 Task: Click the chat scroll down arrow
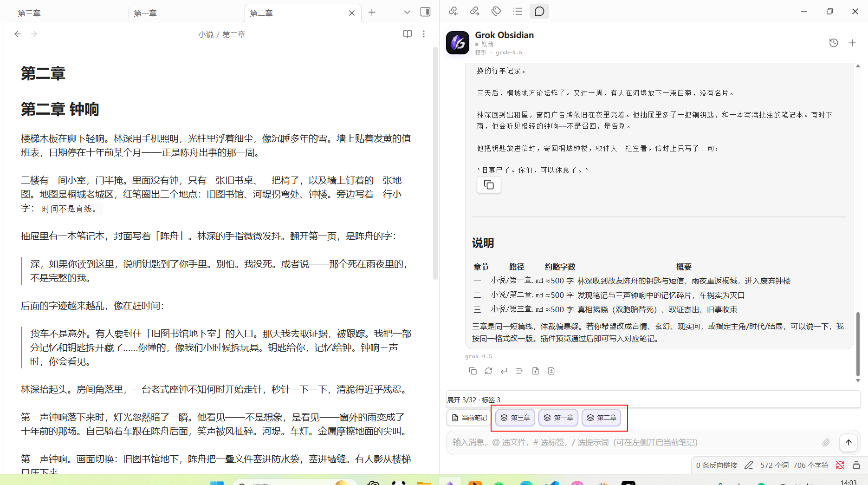pos(858,380)
